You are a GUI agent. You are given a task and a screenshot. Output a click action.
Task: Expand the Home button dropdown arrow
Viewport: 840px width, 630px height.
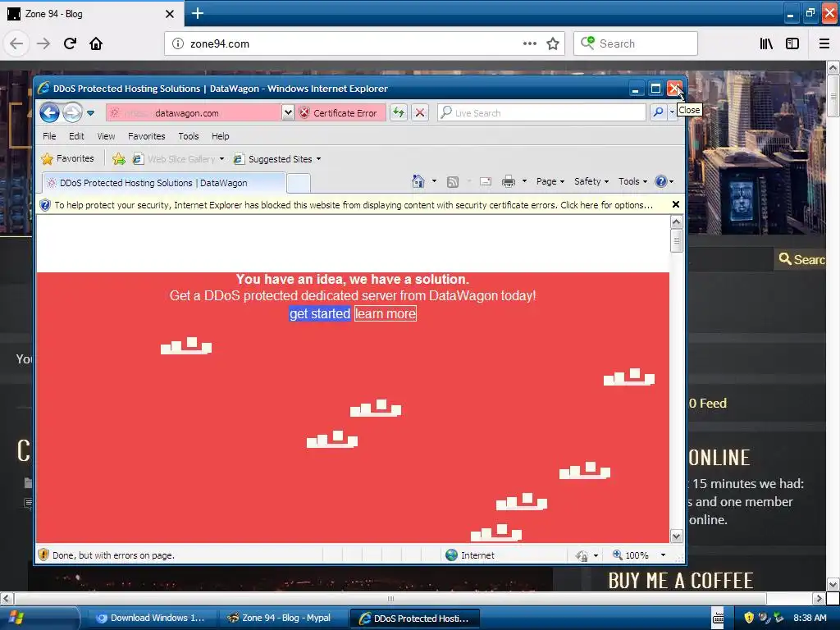[435, 181]
